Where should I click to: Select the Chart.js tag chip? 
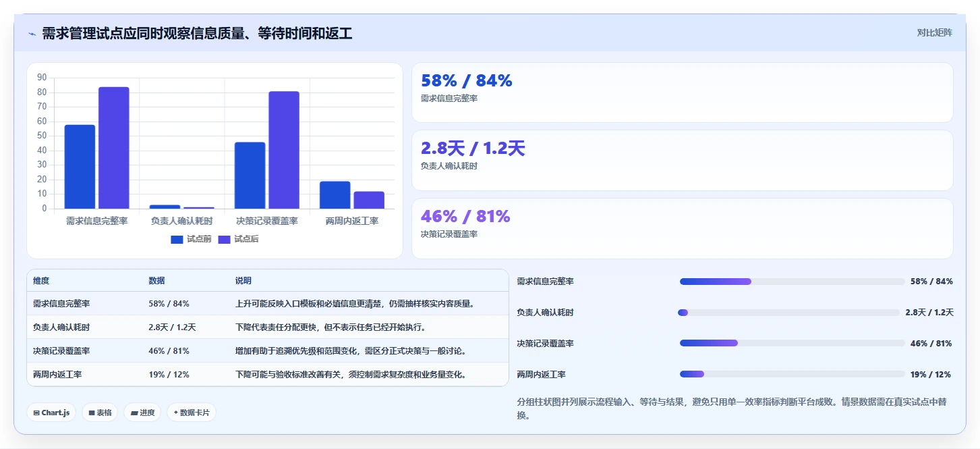51,413
